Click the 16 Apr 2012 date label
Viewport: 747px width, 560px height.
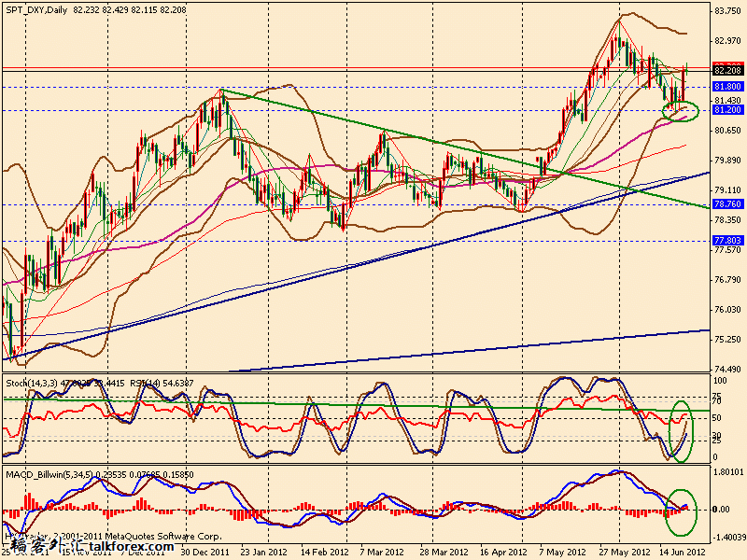[x=503, y=553]
